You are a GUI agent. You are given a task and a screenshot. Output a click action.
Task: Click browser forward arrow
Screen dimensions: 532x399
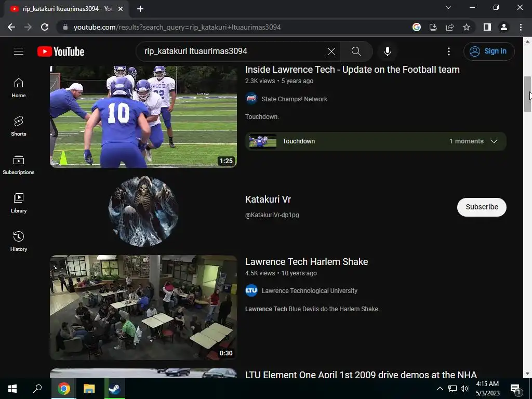coord(28,27)
